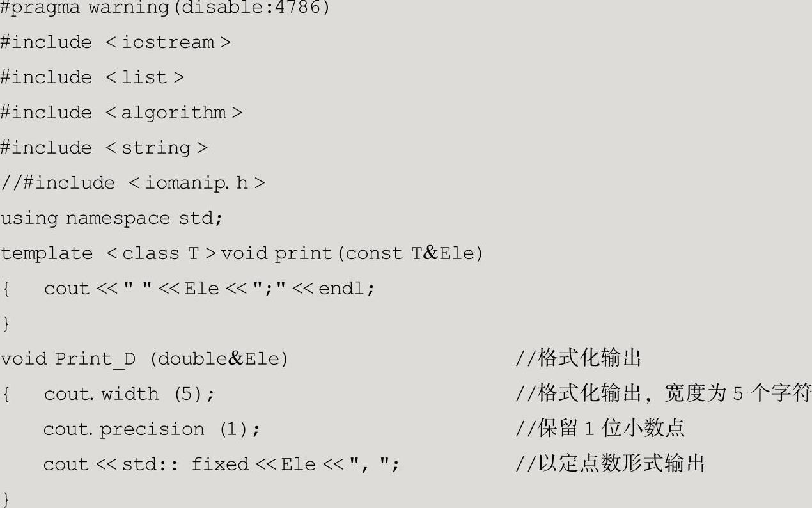Click the 'double&Ele' parameter text
The height and width of the screenshot is (508, 812).
pos(219,359)
